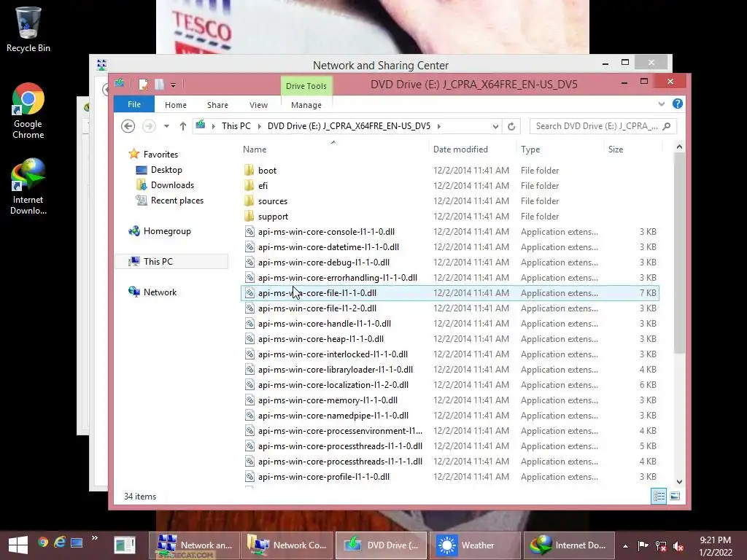Go up one level with Up arrow
This screenshot has width=747, height=560.
(x=183, y=126)
